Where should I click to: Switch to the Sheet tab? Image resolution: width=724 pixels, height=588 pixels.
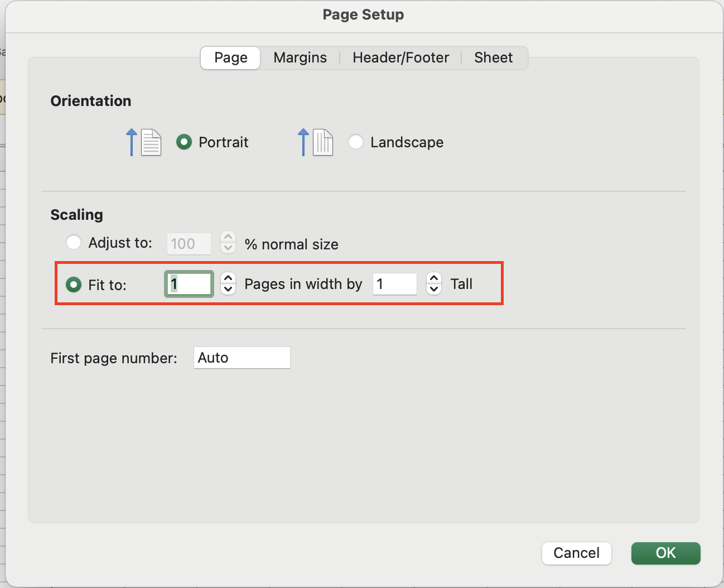pyautogui.click(x=493, y=57)
